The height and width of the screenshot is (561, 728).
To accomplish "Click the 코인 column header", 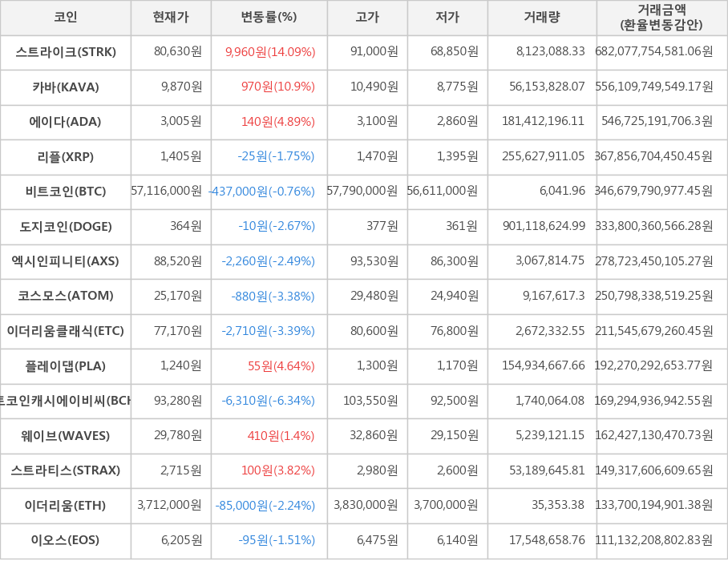I will pyautogui.click(x=66, y=18).
